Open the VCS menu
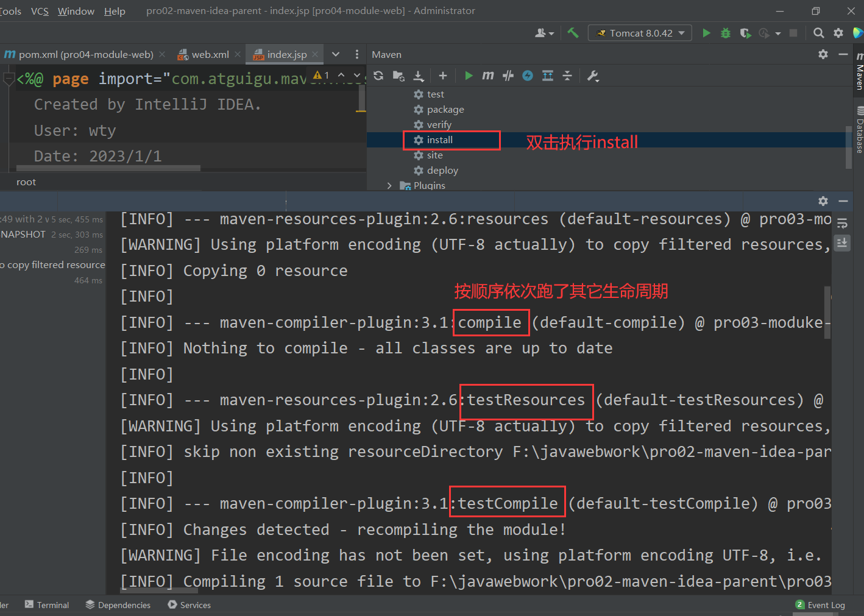 [x=40, y=11]
